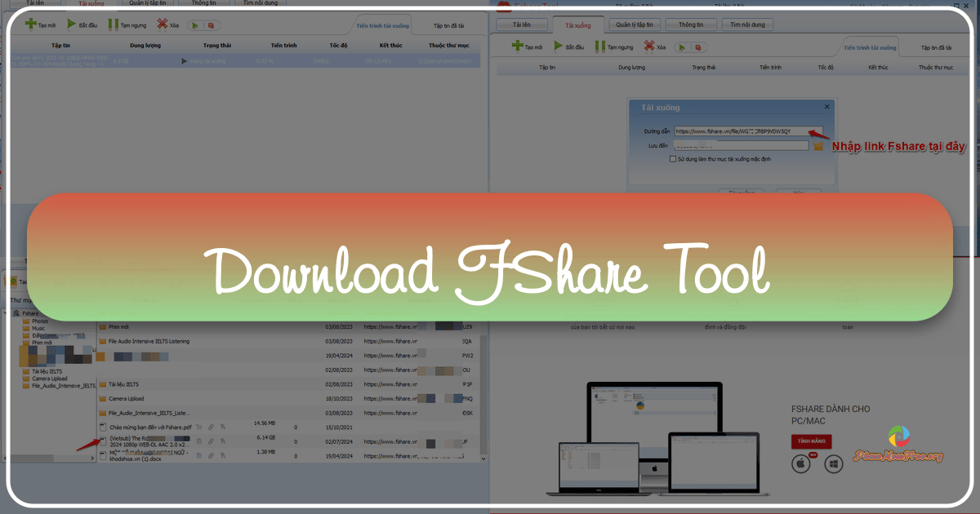Viewport: 980px width, 514px height.
Task: Select the Bắt đầu play icon
Action: (72, 24)
